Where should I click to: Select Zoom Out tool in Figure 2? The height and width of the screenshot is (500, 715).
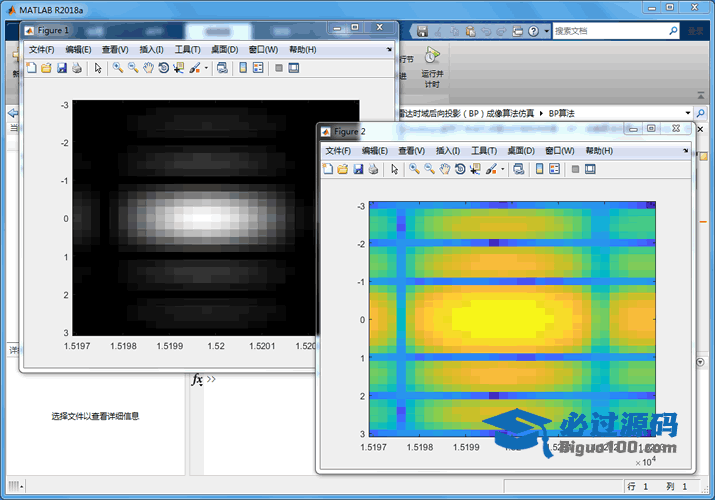pyautogui.click(x=430, y=169)
